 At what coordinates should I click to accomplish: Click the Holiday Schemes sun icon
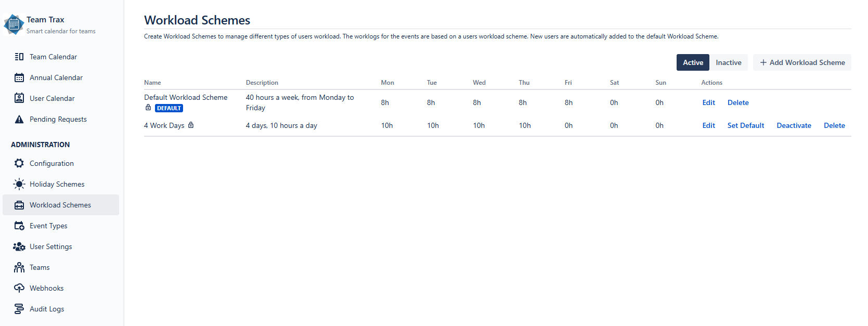click(x=19, y=184)
